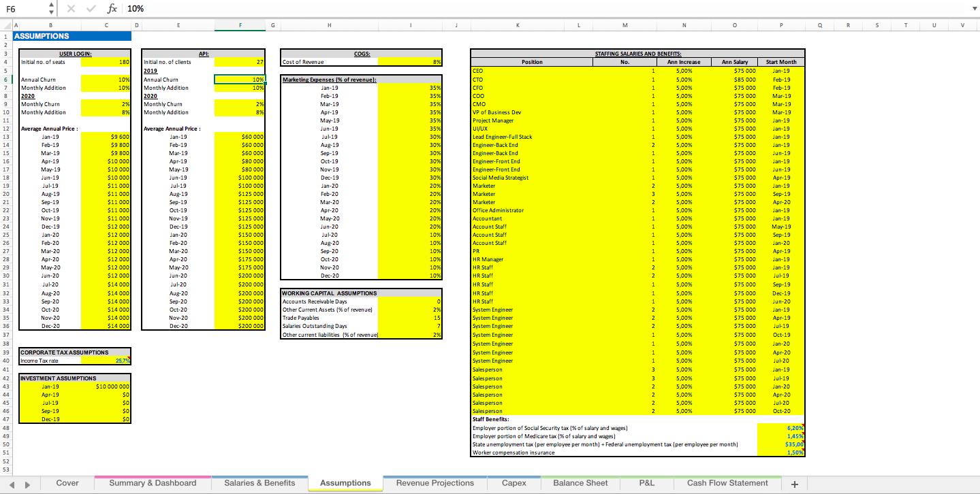Viewport: 980px width, 494px height.
Task: Click the Cost of Revenue label cell
Action: pyautogui.click(x=330, y=61)
